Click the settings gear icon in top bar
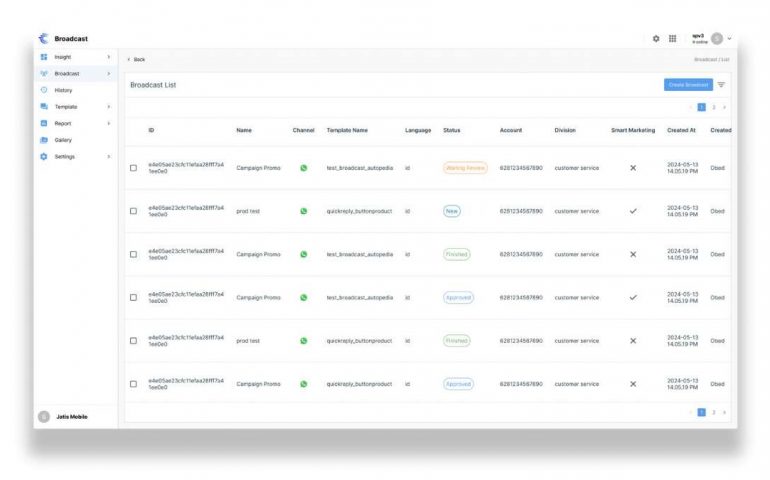This screenshot has width=770, height=480. tap(656, 39)
